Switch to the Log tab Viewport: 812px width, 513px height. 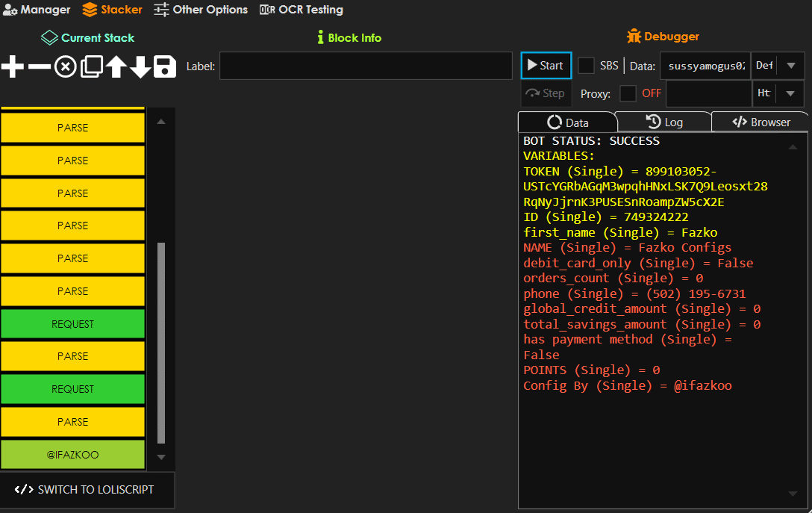coord(663,121)
